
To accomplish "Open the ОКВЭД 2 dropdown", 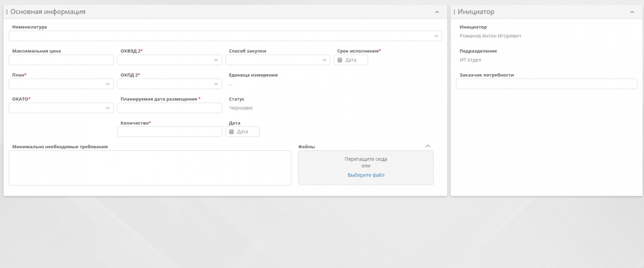I will pyautogui.click(x=216, y=60).
